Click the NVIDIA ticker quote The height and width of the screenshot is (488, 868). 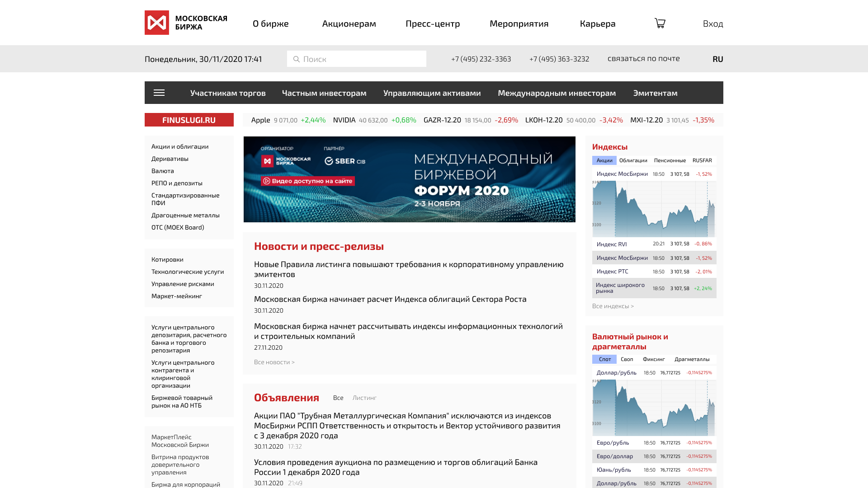point(375,120)
